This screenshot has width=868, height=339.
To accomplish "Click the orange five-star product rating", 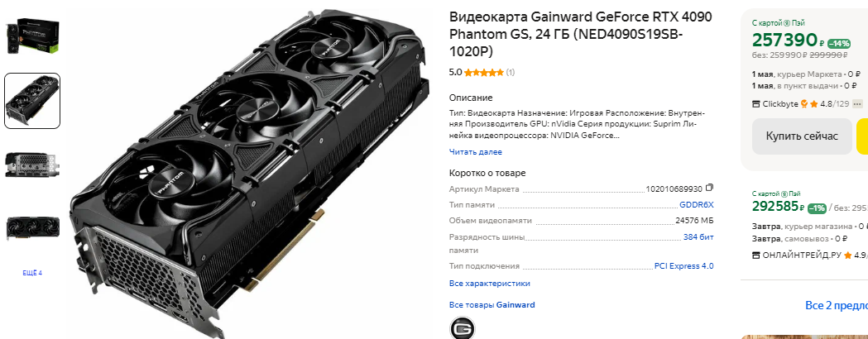I will pyautogui.click(x=484, y=73).
